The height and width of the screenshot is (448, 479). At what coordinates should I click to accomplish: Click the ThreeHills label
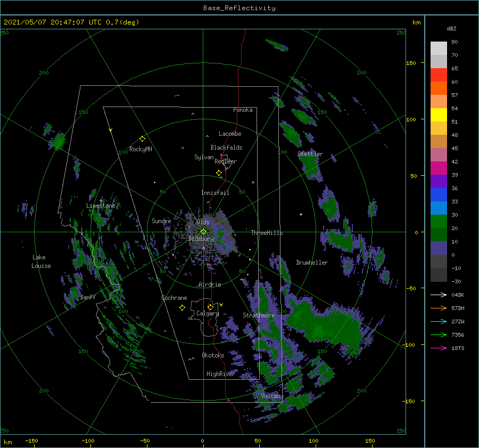(267, 233)
